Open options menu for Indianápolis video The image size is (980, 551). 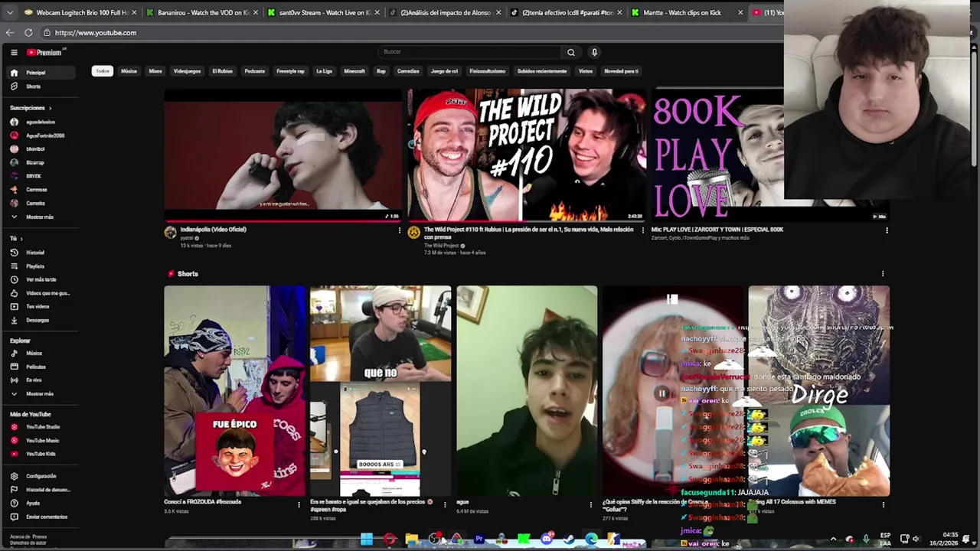tap(399, 230)
